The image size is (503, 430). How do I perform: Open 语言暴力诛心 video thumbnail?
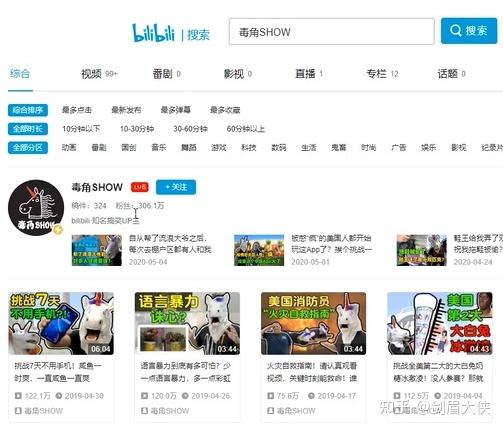pyautogui.click(x=187, y=323)
